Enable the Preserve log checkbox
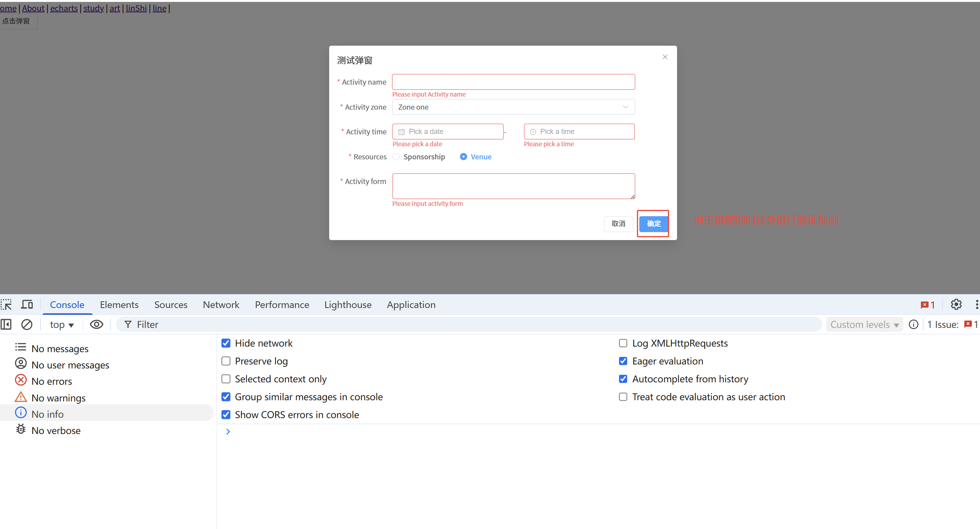Image resolution: width=980 pixels, height=529 pixels. pos(226,361)
